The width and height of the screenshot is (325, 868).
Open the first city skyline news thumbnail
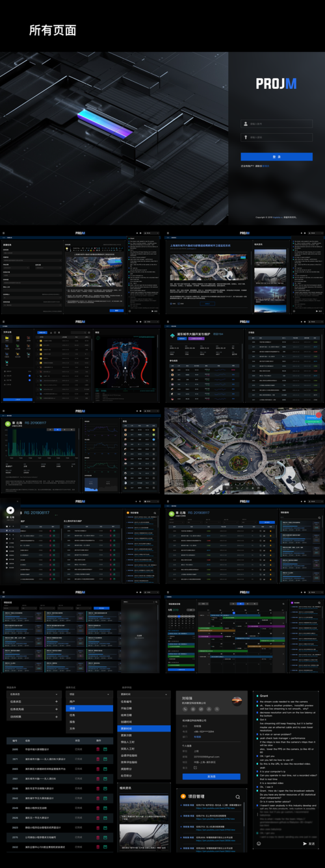click(x=144, y=806)
